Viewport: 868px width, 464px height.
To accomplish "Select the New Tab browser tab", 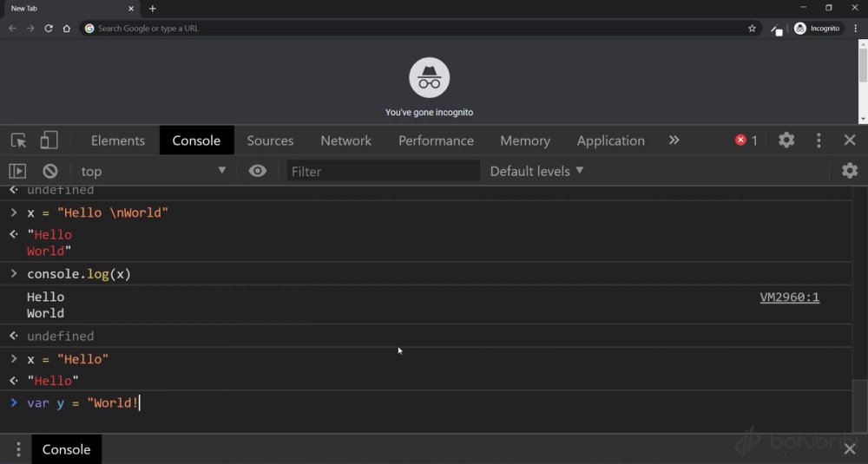I will (x=70, y=9).
